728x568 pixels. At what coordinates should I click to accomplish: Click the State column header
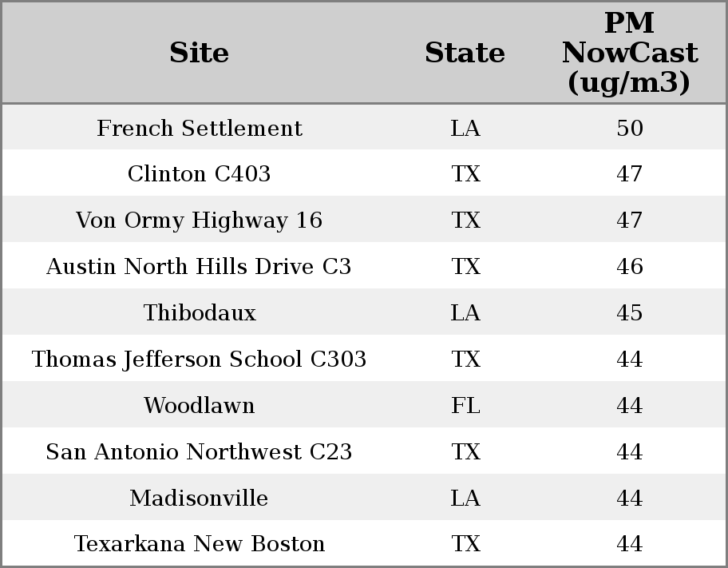click(x=465, y=53)
